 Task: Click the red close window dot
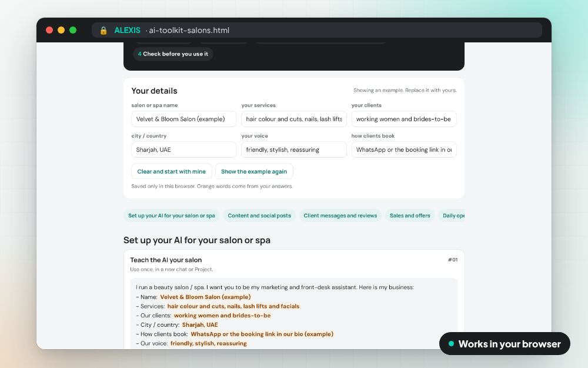(x=49, y=30)
